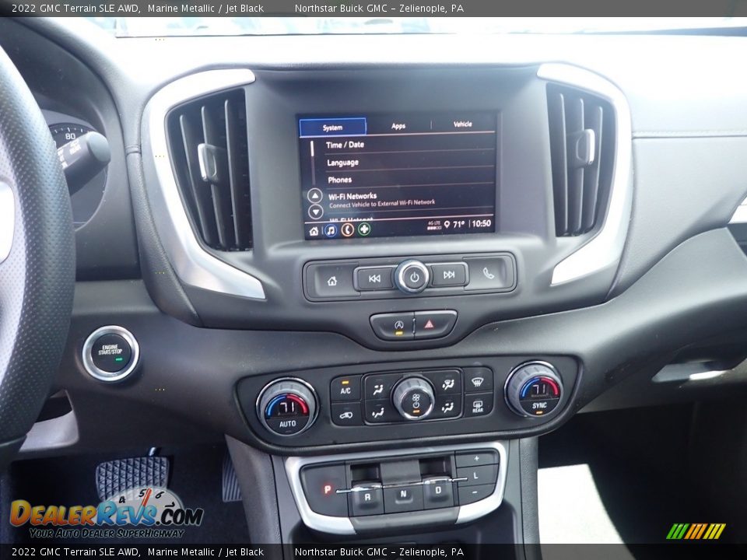Screen dimensions: 747x560
Task: Select the upper-left vent airflow mode button
Action: 378,389
